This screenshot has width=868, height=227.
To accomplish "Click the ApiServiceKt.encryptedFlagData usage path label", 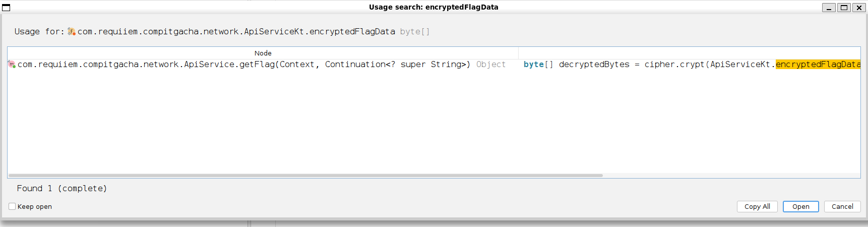I will tap(236, 32).
